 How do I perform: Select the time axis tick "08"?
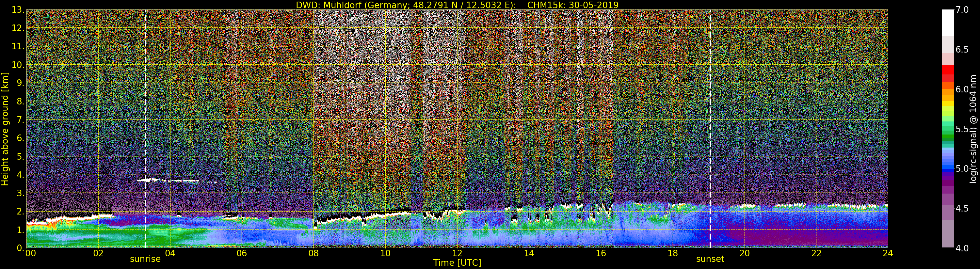(x=313, y=253)
